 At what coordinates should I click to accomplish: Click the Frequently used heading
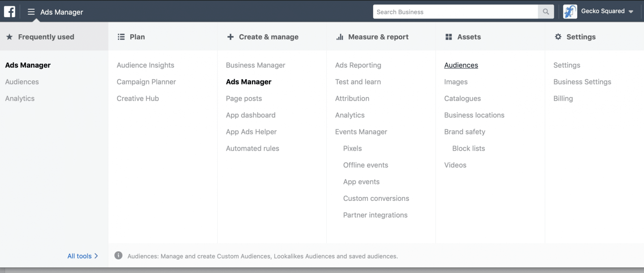46,37
